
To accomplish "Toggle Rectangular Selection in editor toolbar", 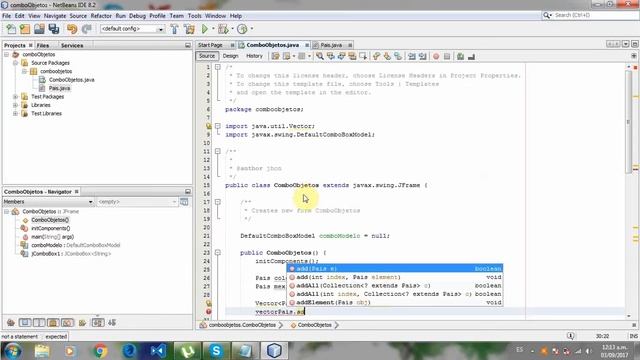I will click(x=362, y=56).
